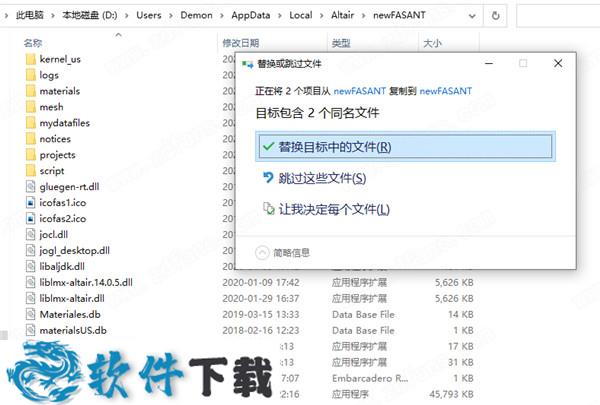Select the icofas1.ico file icon
The height and width of the screenshot is (405, 600).
coord(31,203)
